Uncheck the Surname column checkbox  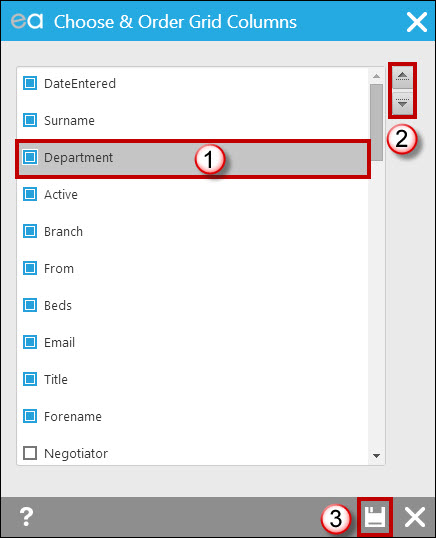pyautogui.click(x=30, y=120)
